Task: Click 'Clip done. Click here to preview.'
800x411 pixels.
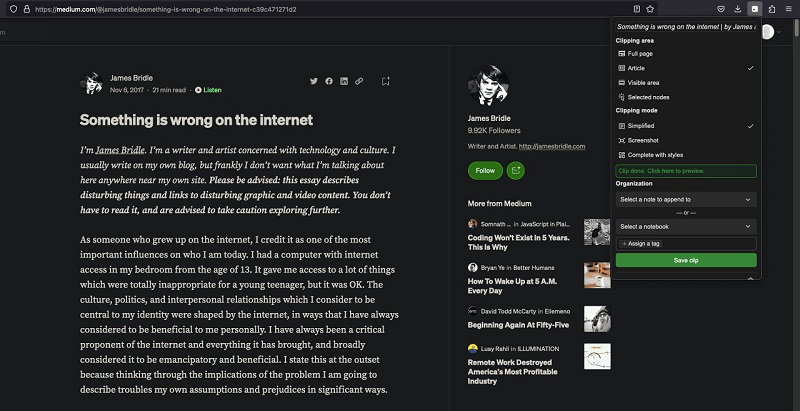Action: (x=685, y=171)
